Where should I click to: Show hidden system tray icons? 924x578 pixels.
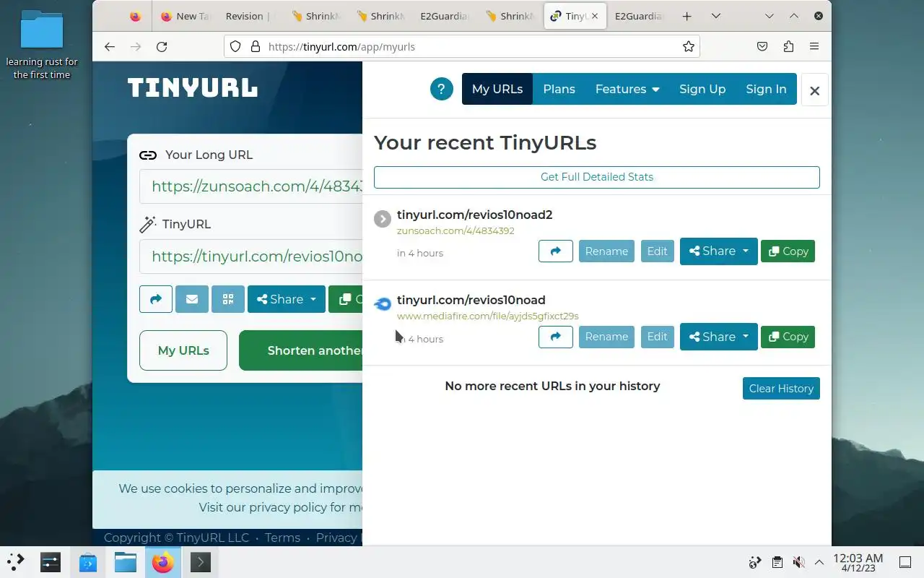(819, 562)
